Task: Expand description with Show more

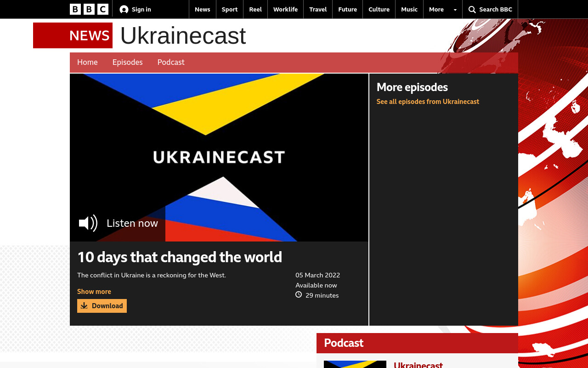Action: [94, 292]
